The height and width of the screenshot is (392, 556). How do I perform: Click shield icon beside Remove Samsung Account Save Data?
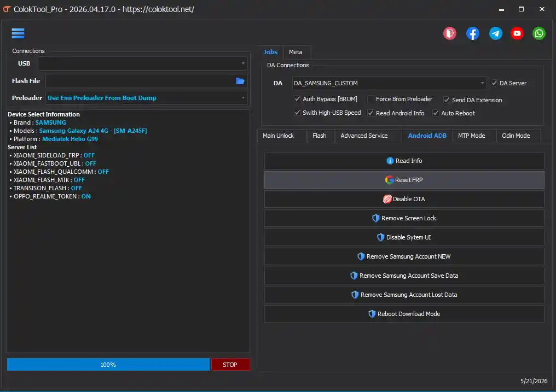pyautogui.click(x=354, y=276)
